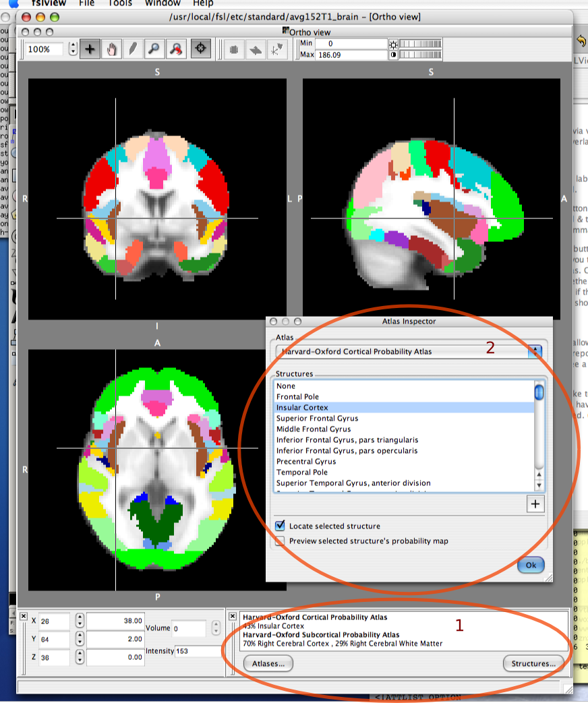Adjust the brightness slider bar
Viewport: 588px width, 703px height.
(x=421, y=44)
